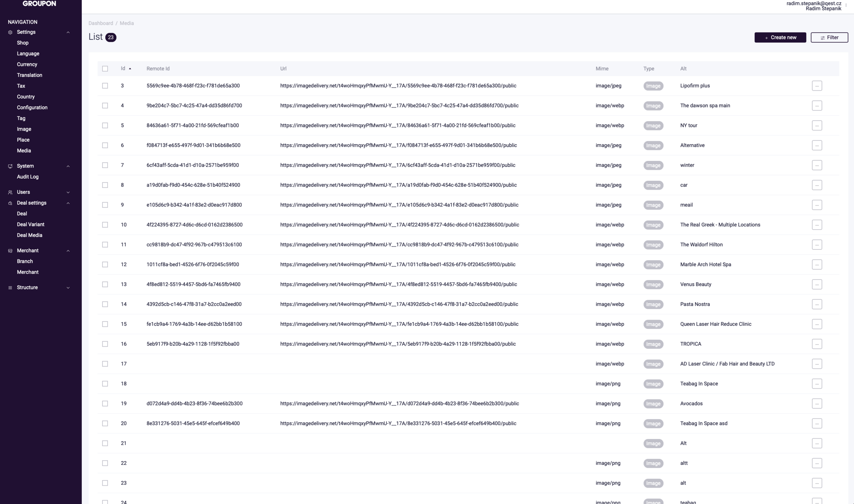This screenshot has height=504, width=854.
Task: Click the Deal settings icon in sidebar
Action: [10, 203]
